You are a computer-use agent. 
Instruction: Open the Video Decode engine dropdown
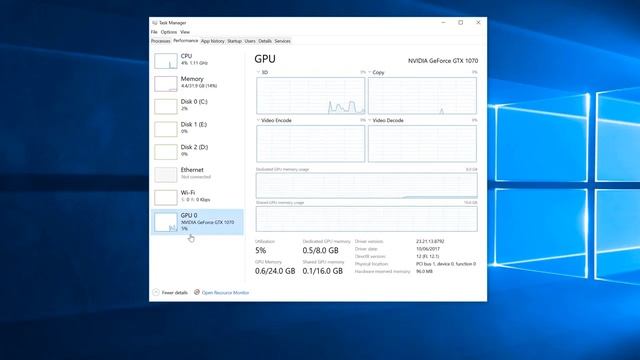point(370,120)
